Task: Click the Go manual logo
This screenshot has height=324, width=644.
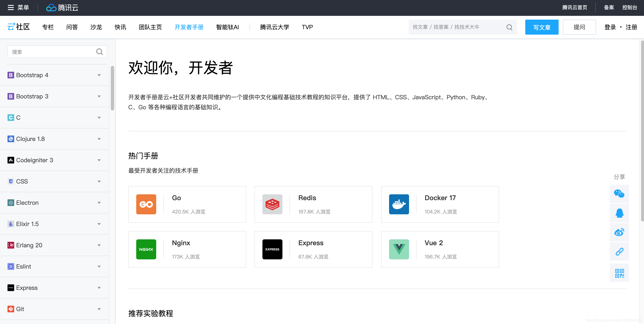Action: tap(146, 204)
